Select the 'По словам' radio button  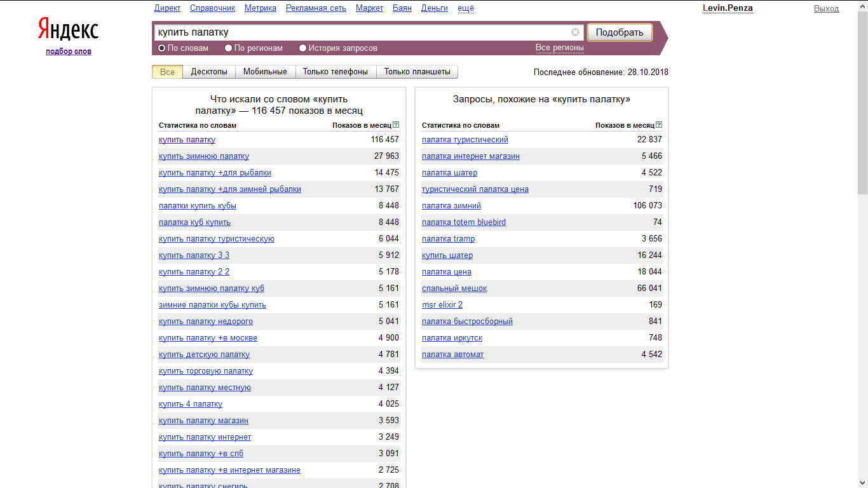tap(162, 48)
